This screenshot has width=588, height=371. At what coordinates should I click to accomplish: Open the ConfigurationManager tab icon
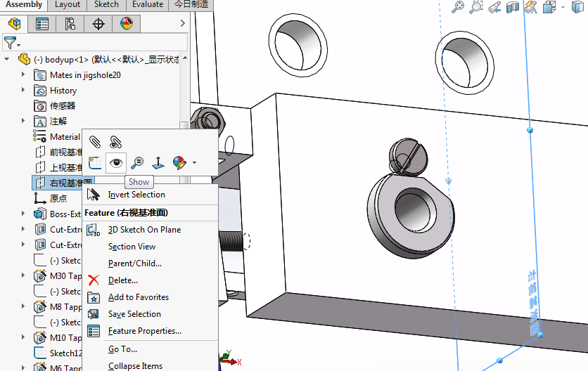pos(70,24)
